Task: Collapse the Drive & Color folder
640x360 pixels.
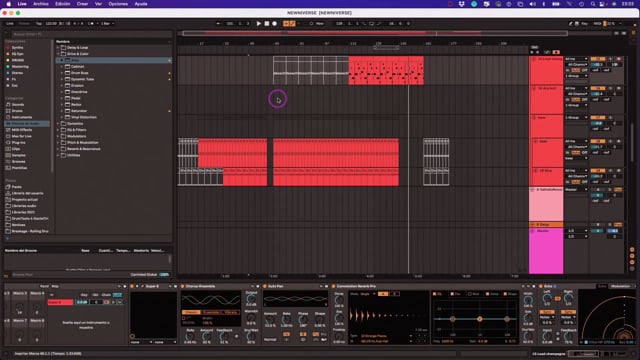Action: (58, 54)
